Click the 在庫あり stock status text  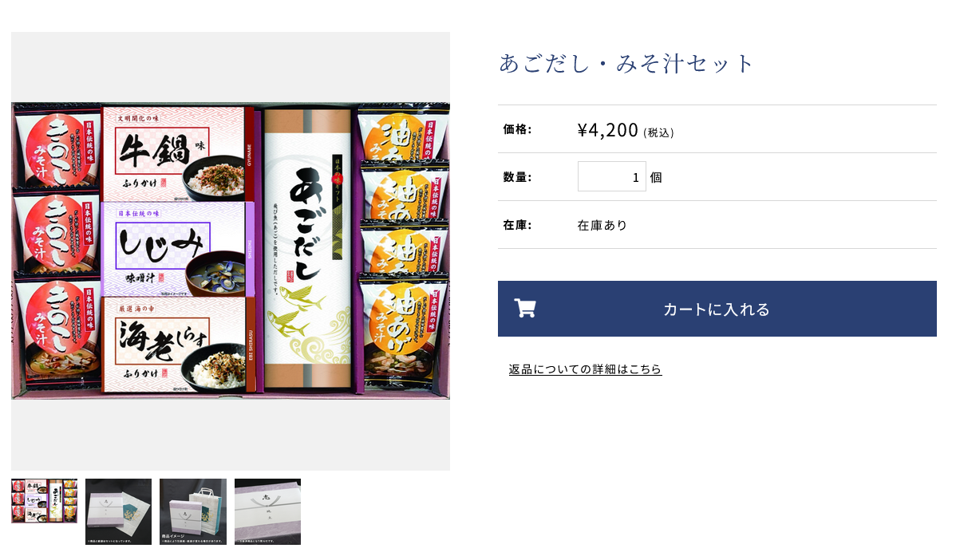coord(602,226)
